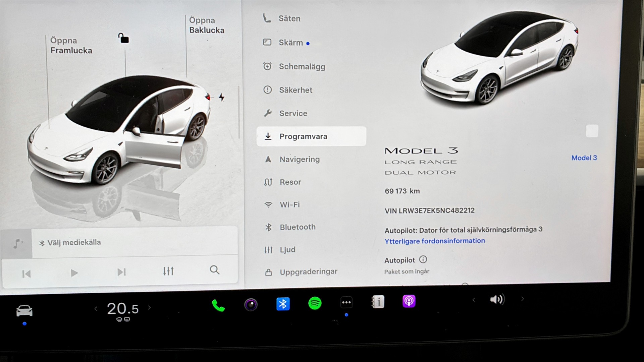This screenshot has height=362, width=644.
Task: Open the owner's manual icon
Action: coord(378,302)
